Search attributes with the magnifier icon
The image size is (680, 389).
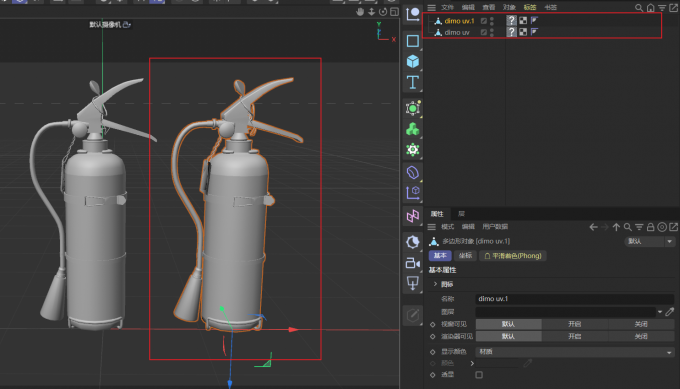628,227
